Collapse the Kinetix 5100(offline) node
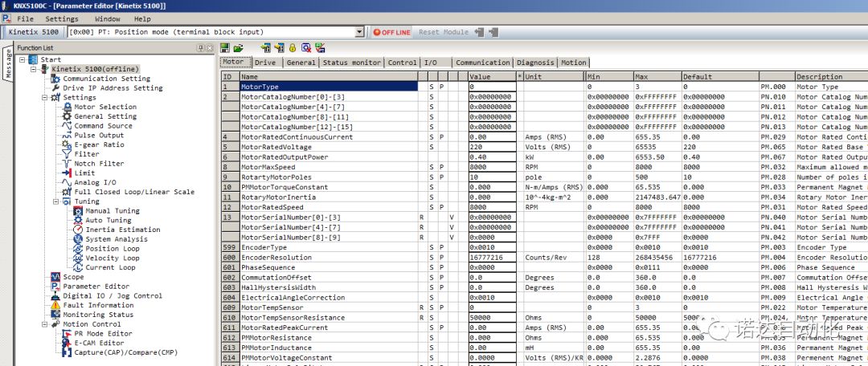The width and height of the screenshot is (868, 366). 34,69
